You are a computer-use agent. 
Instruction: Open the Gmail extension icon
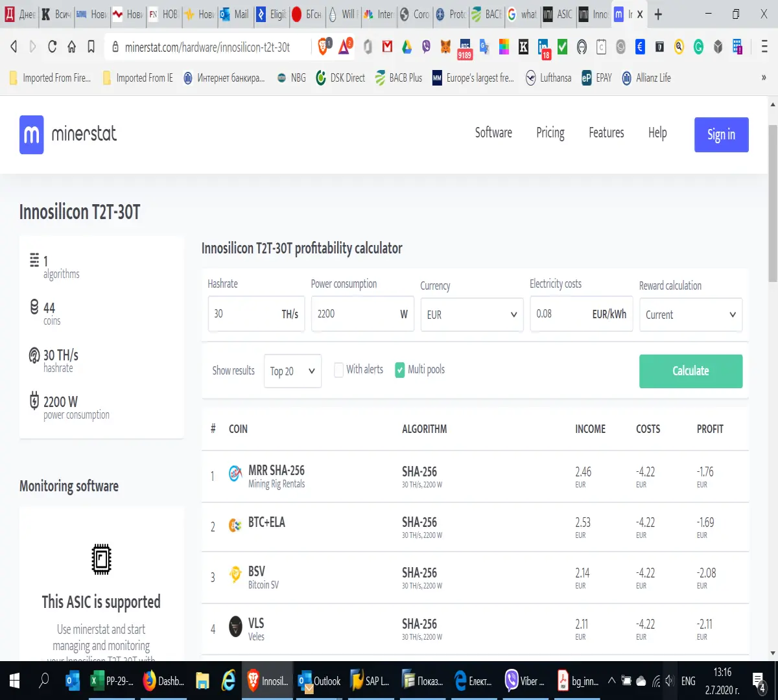click(388, 47)
